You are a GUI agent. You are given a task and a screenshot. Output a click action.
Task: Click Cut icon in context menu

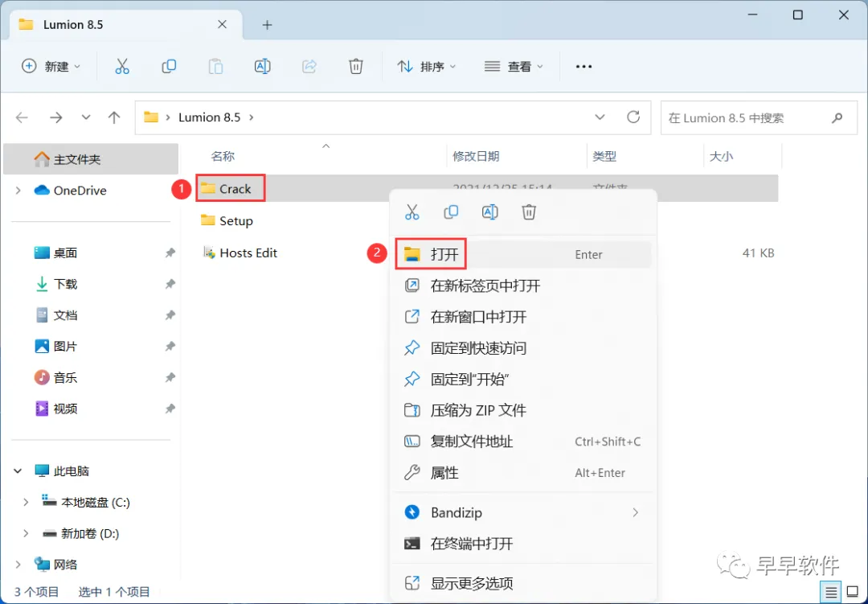click(x=411, y=212)
